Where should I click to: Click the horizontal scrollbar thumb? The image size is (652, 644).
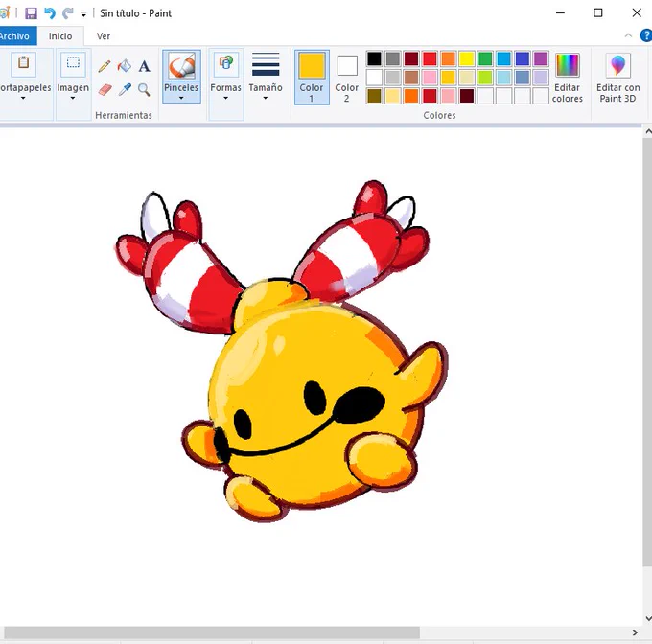point(212,632)
